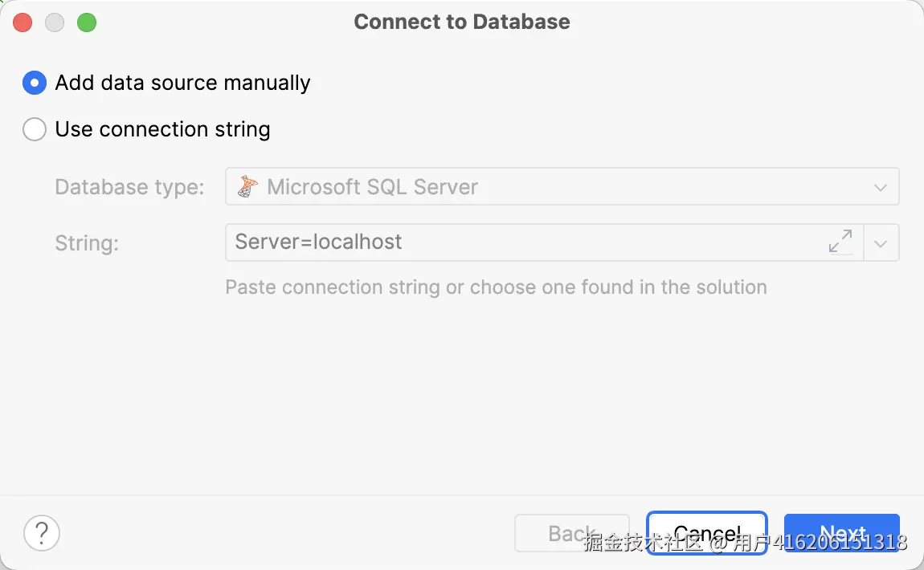Click the 'Paste connection string' hint text

pos(496,287)
